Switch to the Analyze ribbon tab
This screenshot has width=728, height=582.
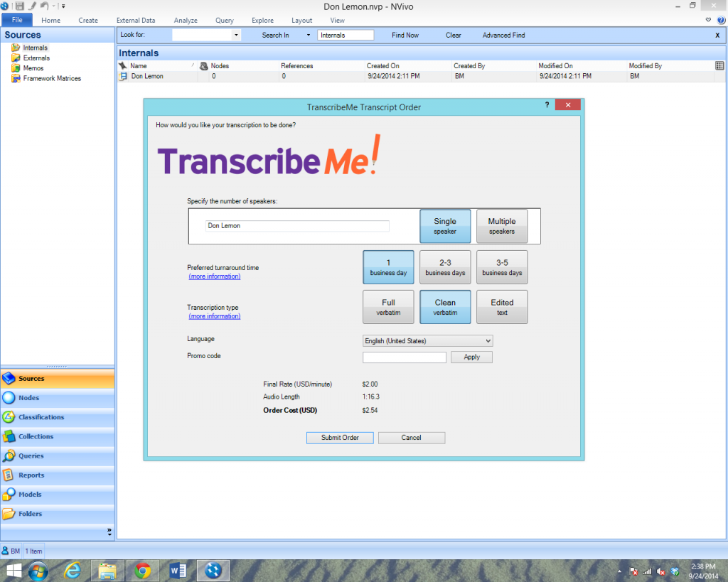coord(186,21)
